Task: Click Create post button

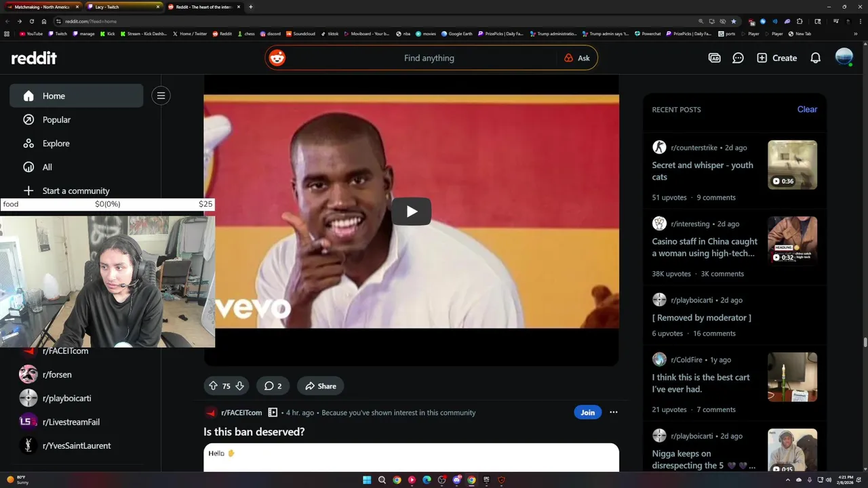Action: point(776,58)
